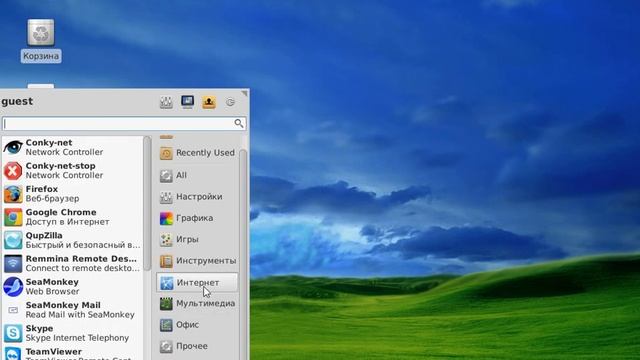The image size is (640, 360).
Task: Select the Графика category
Action: click(x=197, y=218)
